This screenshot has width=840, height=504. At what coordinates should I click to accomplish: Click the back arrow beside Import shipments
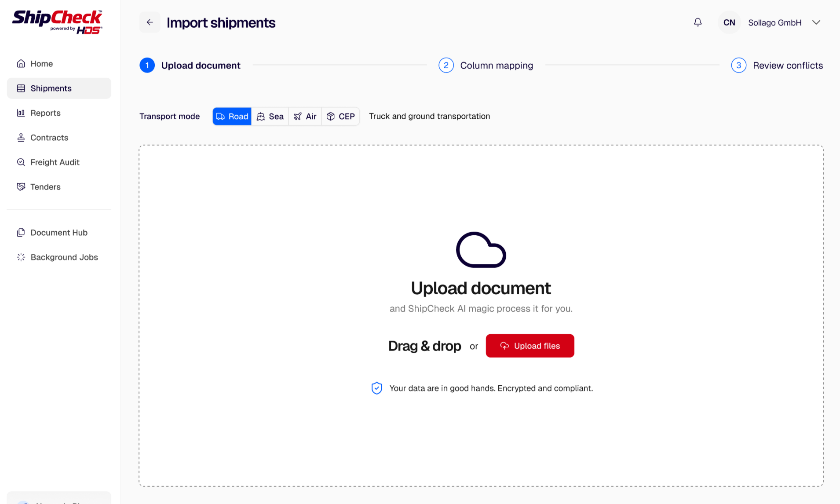tap(150, 22)
